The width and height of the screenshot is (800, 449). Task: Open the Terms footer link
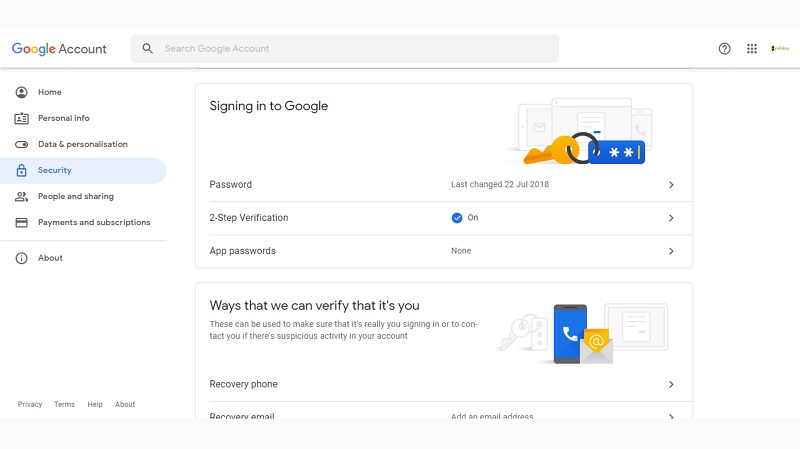tap(64, 404)
